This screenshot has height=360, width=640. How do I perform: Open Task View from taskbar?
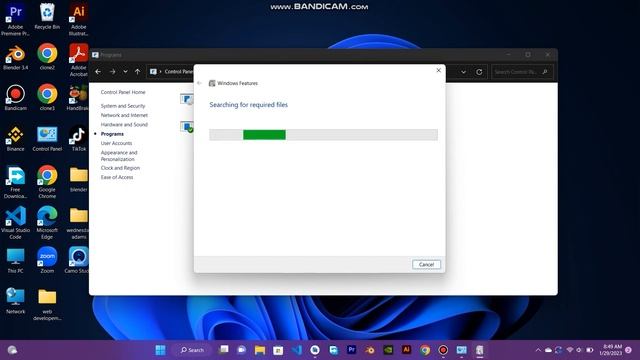[x=223, y=350]
